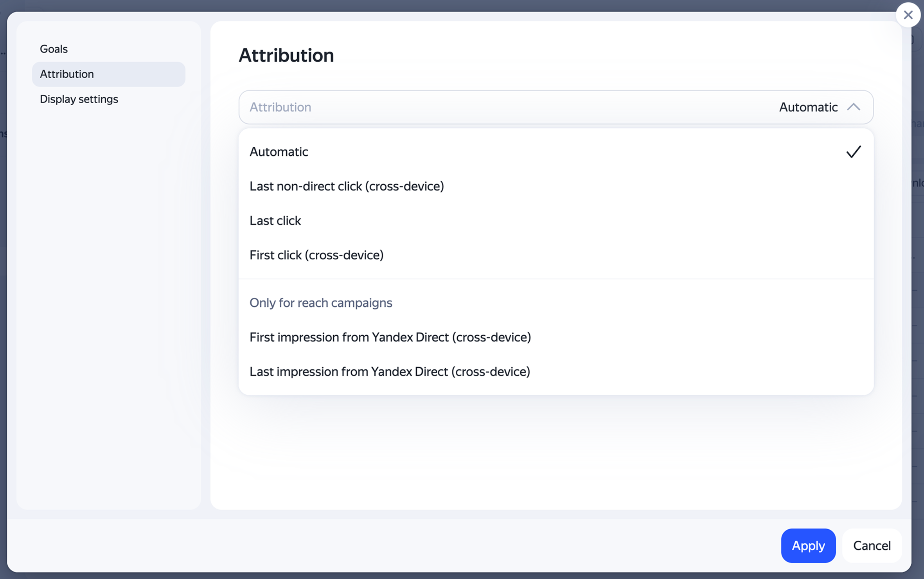Select Last impression from Yandex Direct

[x=556, y=372]
